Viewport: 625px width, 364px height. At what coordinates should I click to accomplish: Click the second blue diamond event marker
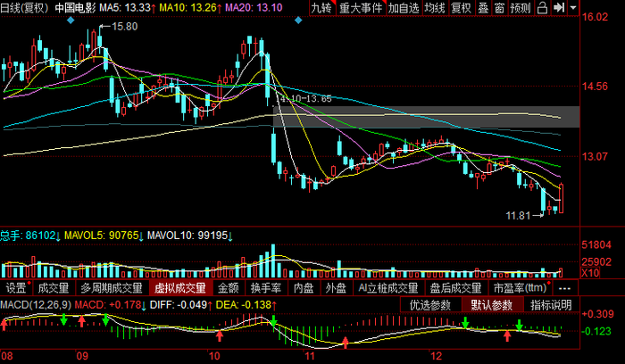[x=298, y=20]
